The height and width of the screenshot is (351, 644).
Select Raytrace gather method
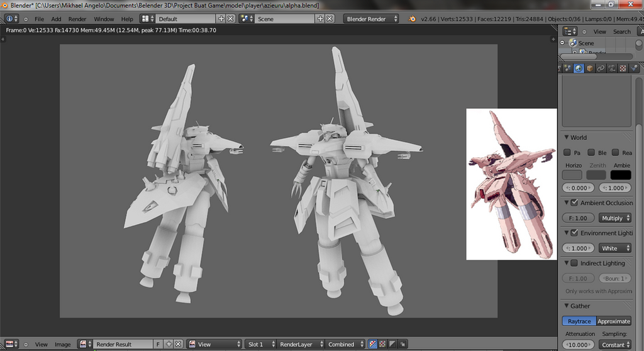point(579,321)
